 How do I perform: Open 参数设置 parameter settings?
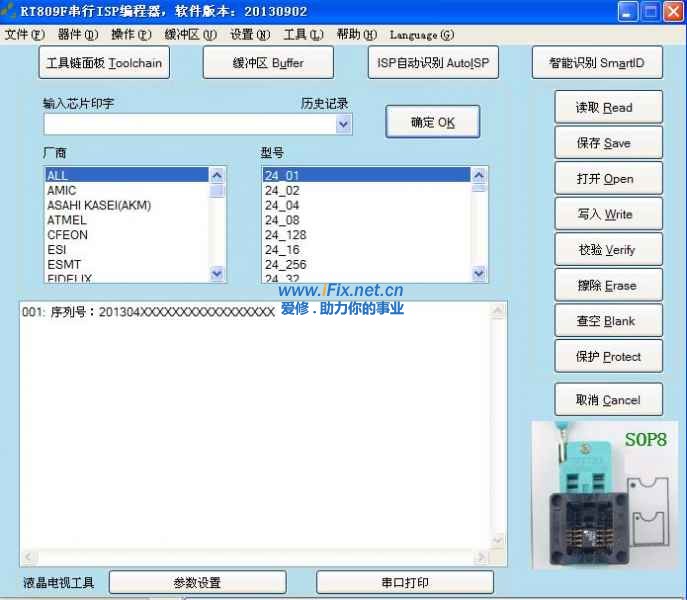coord(196,582)
